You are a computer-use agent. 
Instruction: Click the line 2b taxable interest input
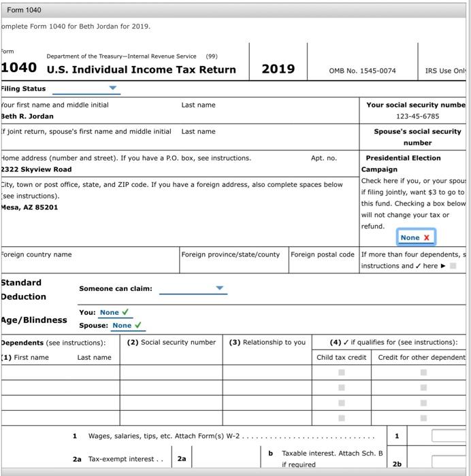point(449,461)
